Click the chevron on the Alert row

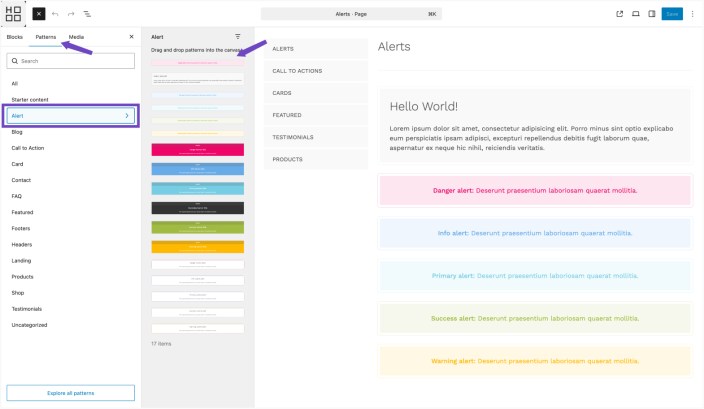point(127,116)
